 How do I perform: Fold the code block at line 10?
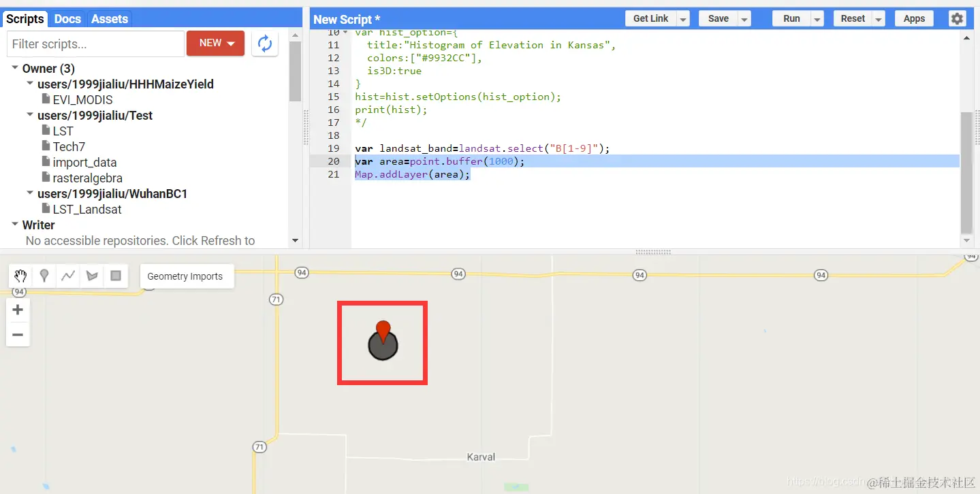[x=345, y=33]
